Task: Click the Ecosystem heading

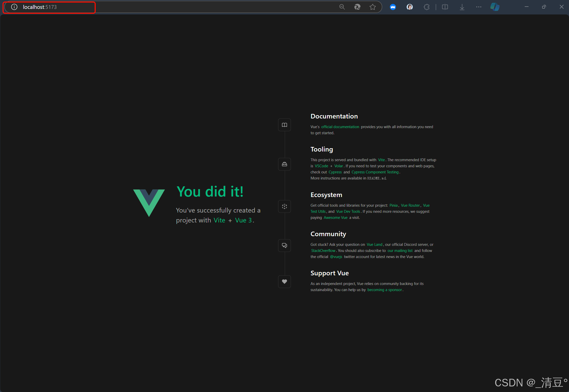Action: (x=326, y=195)
